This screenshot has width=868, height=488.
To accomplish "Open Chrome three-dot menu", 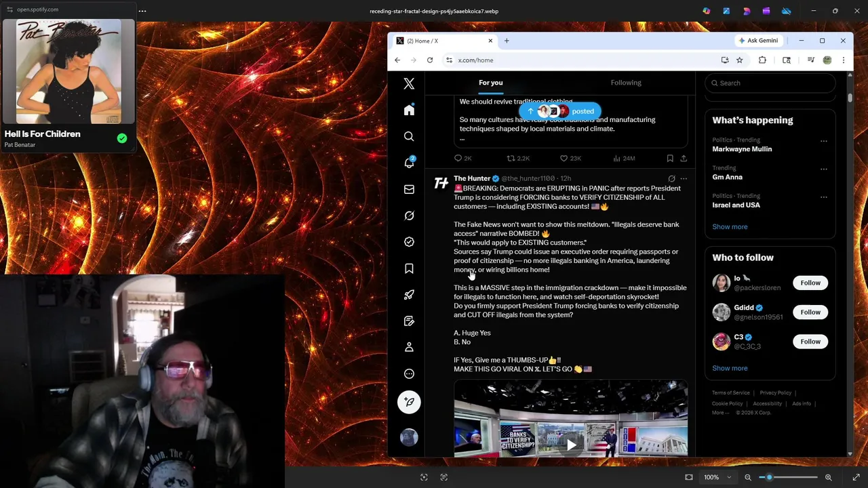I will click(x=844, y=60).
